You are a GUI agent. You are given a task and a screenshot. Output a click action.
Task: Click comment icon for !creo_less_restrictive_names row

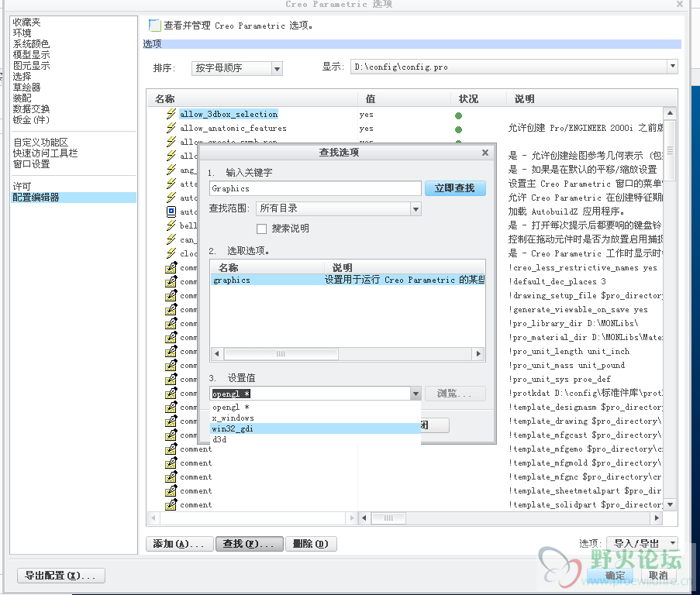pyautogui.click(x=171, y=267)
